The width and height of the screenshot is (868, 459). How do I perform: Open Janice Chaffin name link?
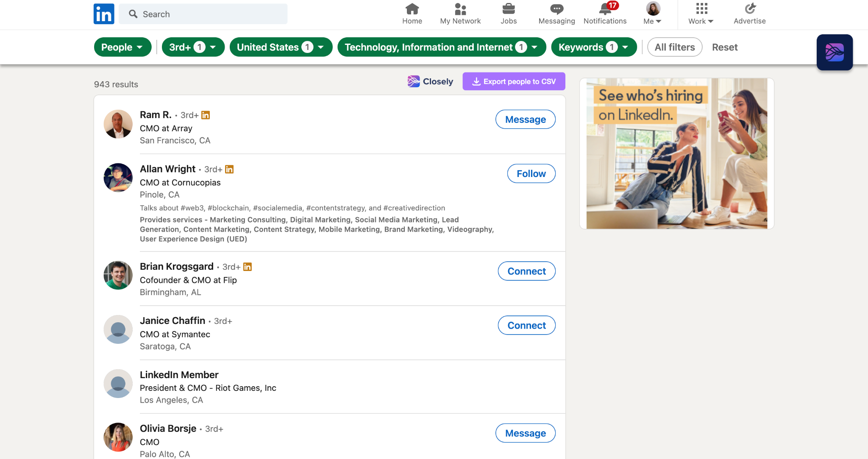(172, 321)
